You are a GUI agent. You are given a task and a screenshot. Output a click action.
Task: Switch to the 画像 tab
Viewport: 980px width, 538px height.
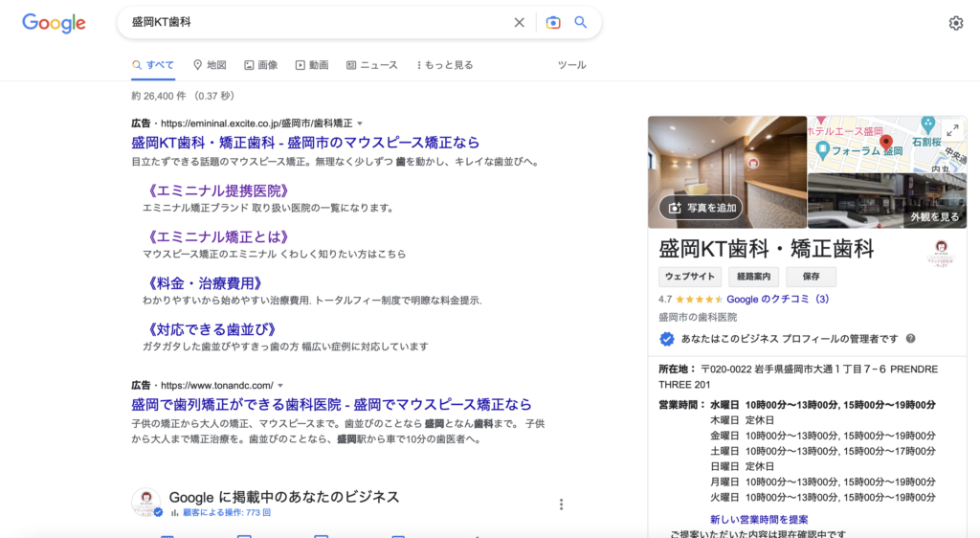pyautogui.click(x=260, y=65)
